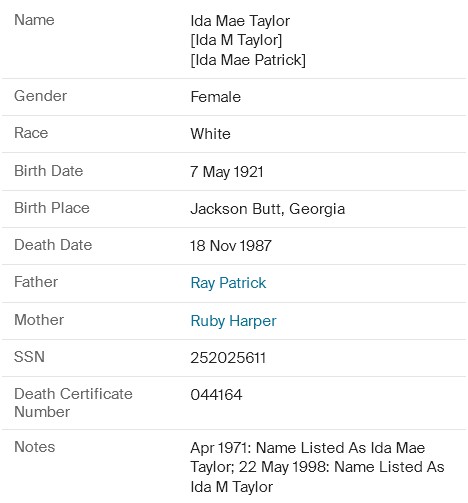The height and width of the screenshot is (503, 468).
Task: Click the Notes text about Apr 1971
Action: [x=317, y=467]
